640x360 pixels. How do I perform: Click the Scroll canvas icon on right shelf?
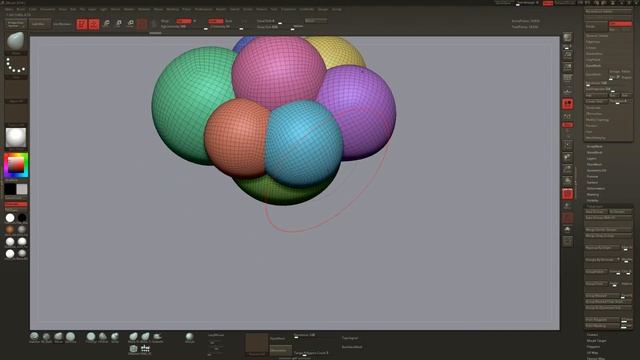[x=567, y=54]
